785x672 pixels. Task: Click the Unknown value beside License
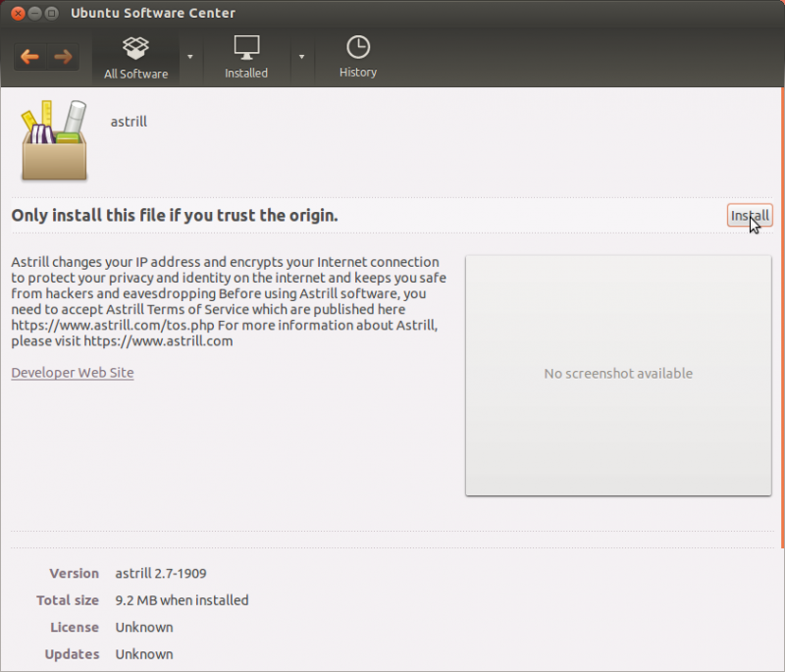click(144, 628)
